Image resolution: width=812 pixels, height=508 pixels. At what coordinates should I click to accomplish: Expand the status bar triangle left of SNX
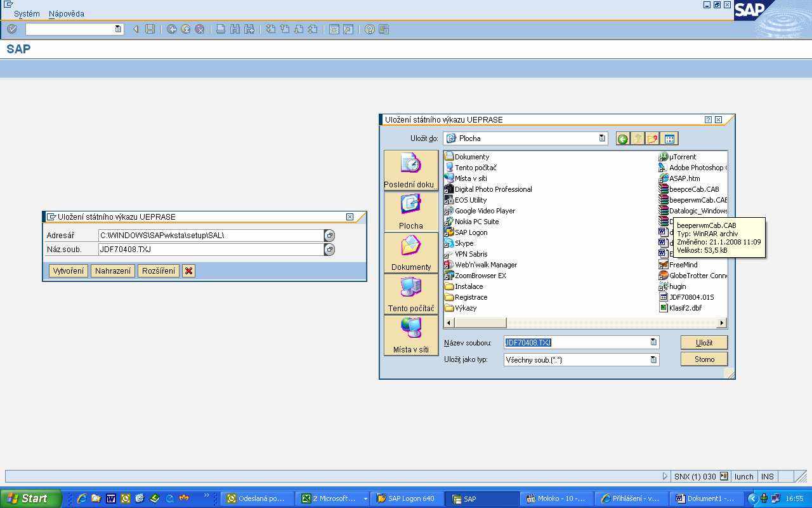coord(665,476)
